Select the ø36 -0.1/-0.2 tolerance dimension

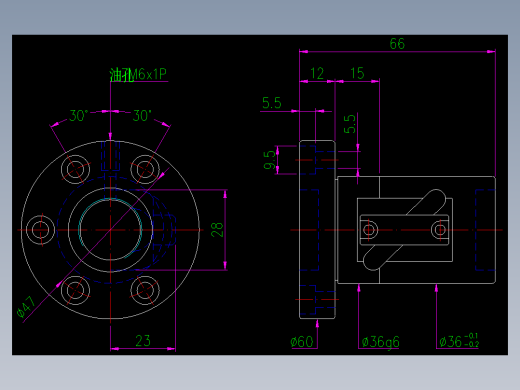[x=459, y=341]
